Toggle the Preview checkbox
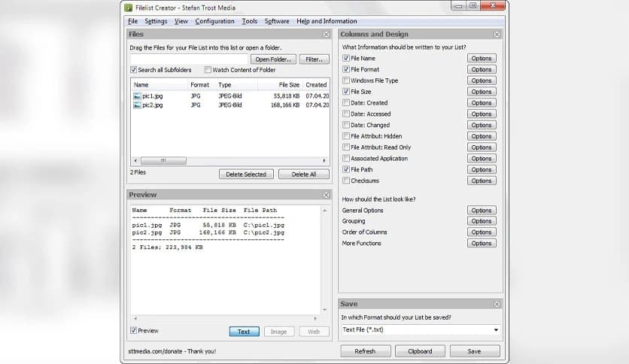 [x=134, y=331]
